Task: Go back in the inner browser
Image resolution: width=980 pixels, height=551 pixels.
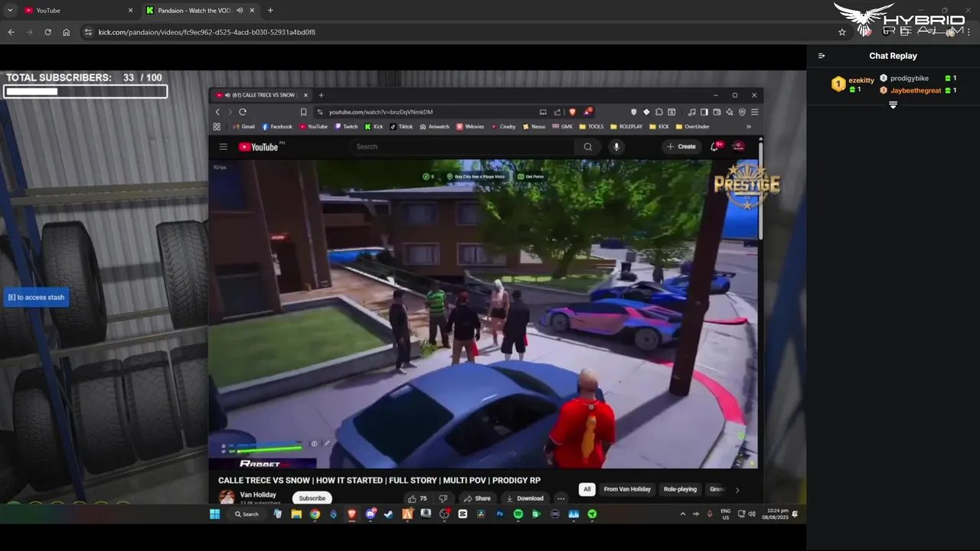Action: point(217,112)
